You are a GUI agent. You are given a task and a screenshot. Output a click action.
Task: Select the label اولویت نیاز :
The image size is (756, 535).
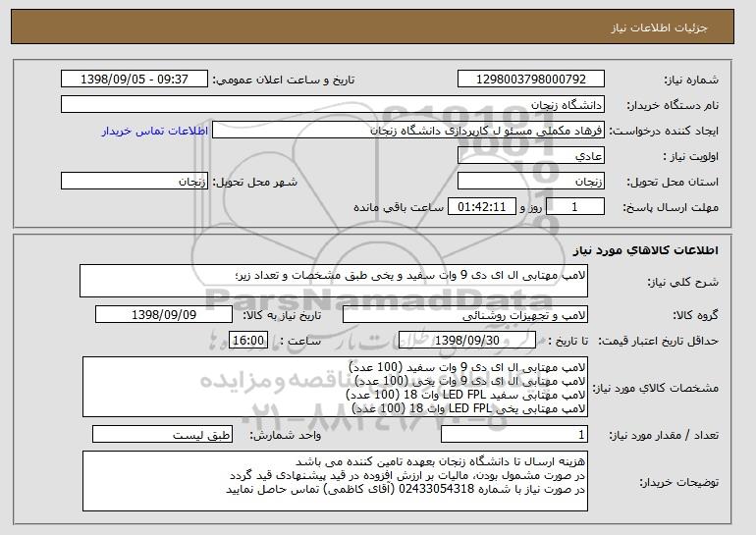click(690, 156)
